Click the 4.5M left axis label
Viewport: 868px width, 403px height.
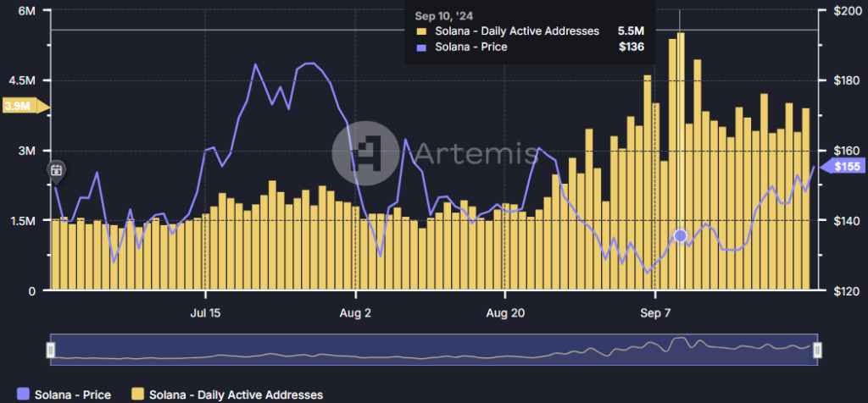point(23,80)
